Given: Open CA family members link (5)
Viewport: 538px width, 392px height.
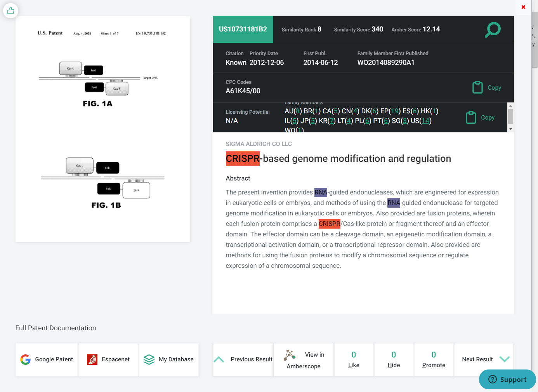Looking at the screenshot, I should point(336,111).
